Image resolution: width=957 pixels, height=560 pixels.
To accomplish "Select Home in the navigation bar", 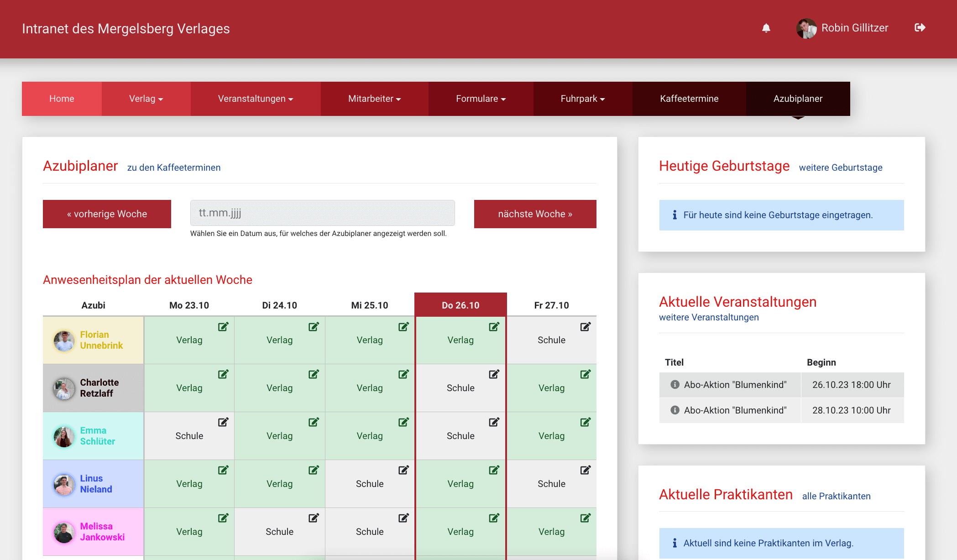I will point(61,99).
